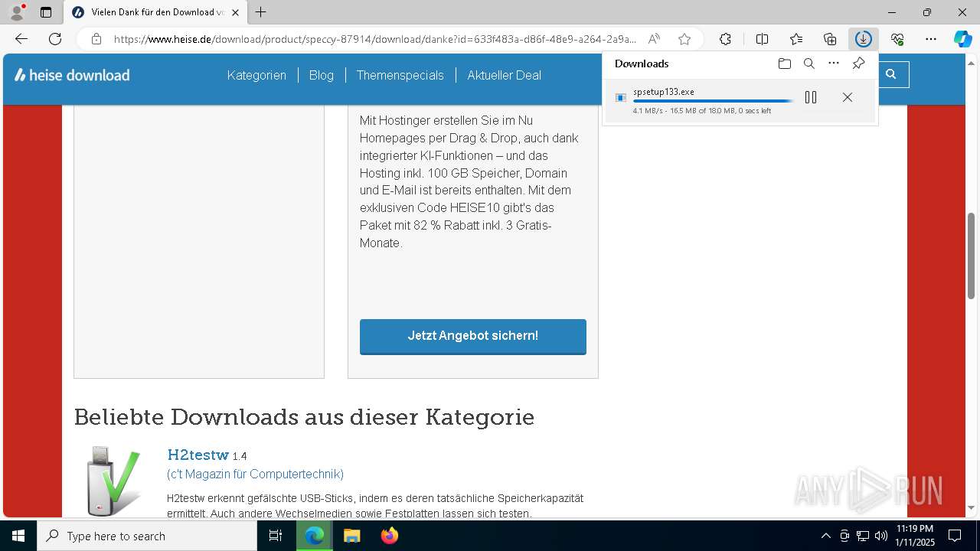
Task: View site information lock icon
Action: [96, 39]
